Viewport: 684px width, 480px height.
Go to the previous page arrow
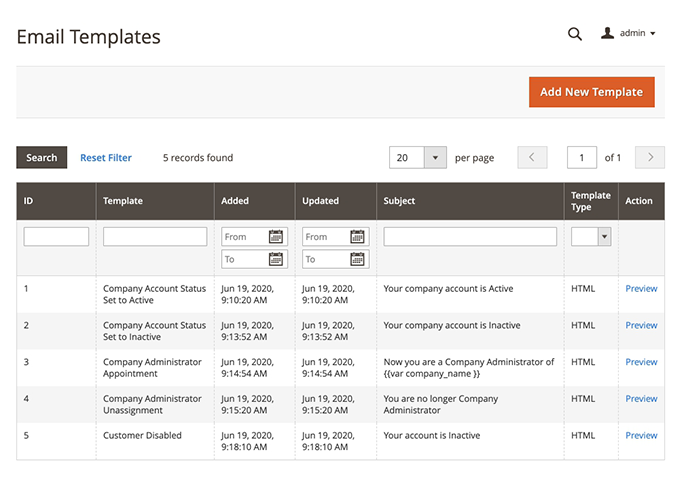[532, 158]
